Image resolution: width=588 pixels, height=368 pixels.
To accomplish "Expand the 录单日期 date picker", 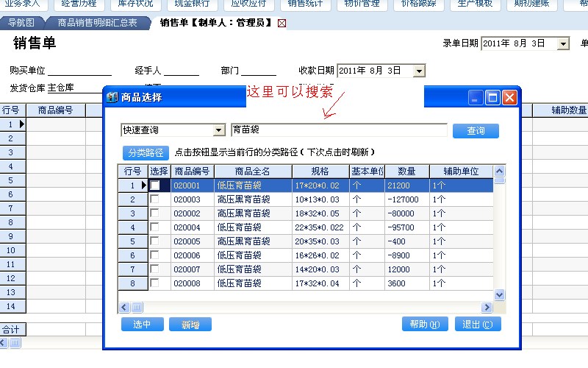I will 563,44.
